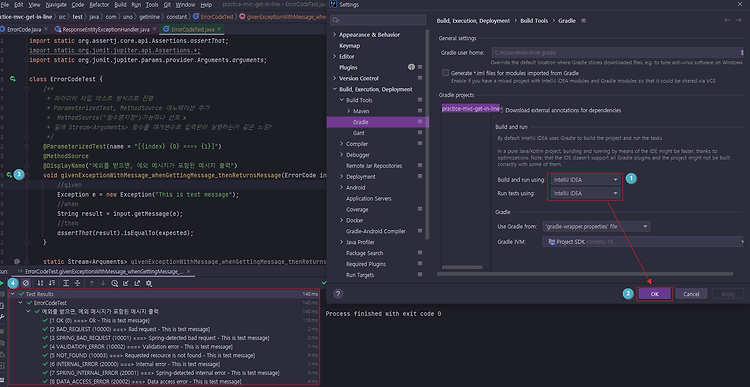The height and width of the screenshot is (387, 750).
Task: Open the Build menu
Action: [x=121, y=4]
